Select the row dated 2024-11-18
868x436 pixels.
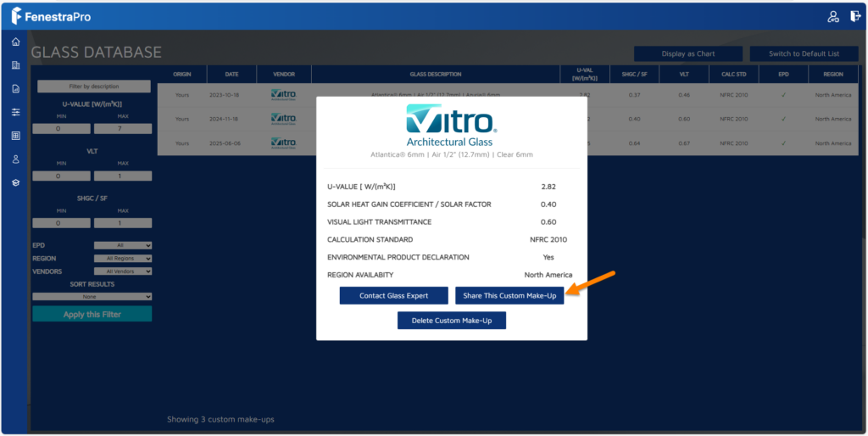tap(508, 119)
